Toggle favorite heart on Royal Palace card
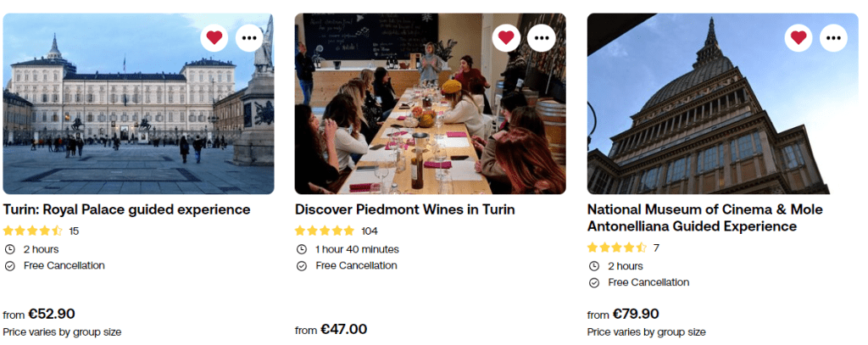The width and height of the screenshot is (868, 345). tap(214, 37)
